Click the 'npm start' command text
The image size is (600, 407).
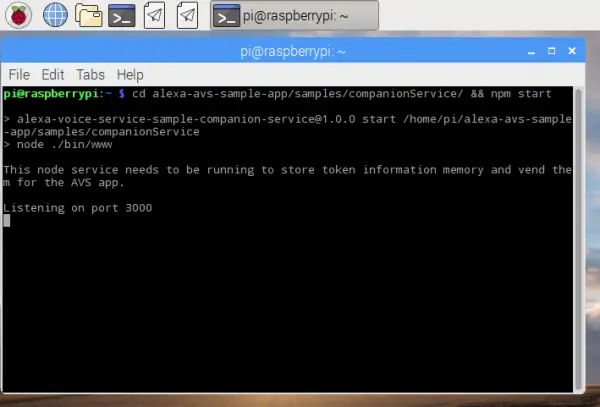tap(521, 94)
